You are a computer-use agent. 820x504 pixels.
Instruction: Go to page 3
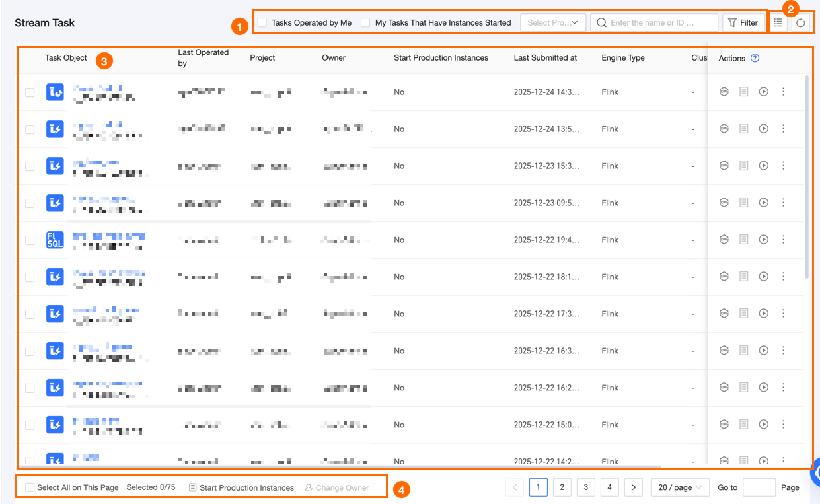585,487
